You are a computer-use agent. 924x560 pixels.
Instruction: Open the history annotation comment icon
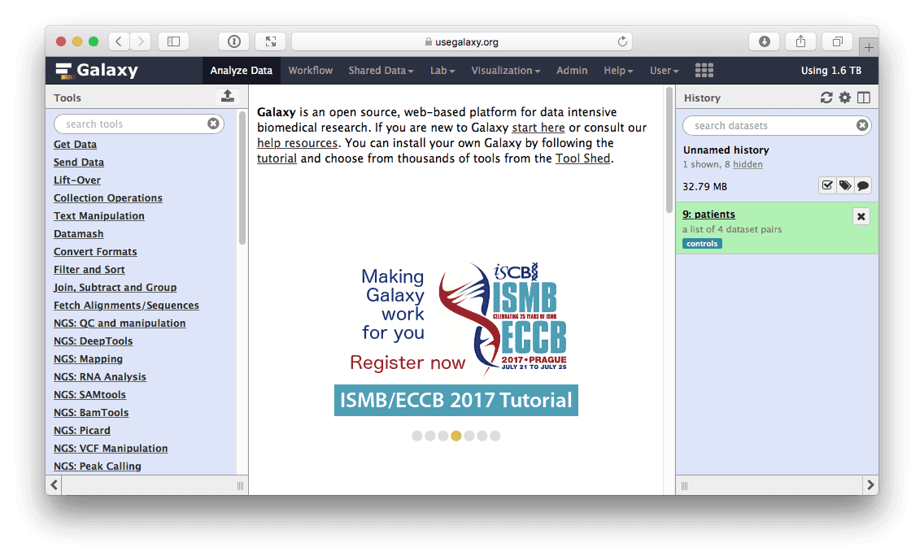(863, 185)
